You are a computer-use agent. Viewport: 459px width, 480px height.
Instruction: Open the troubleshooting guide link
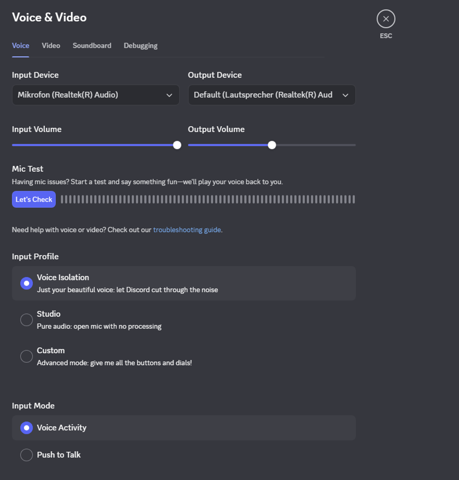click(187, 230)
